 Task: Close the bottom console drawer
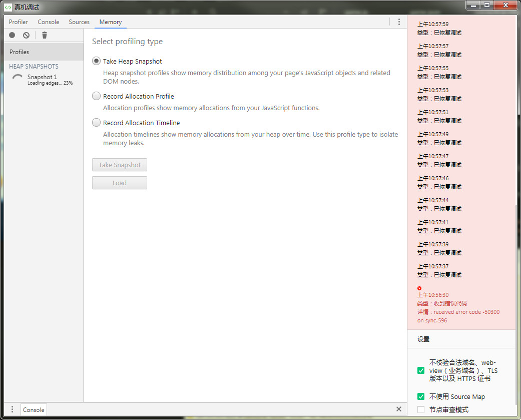coord(399,409)
